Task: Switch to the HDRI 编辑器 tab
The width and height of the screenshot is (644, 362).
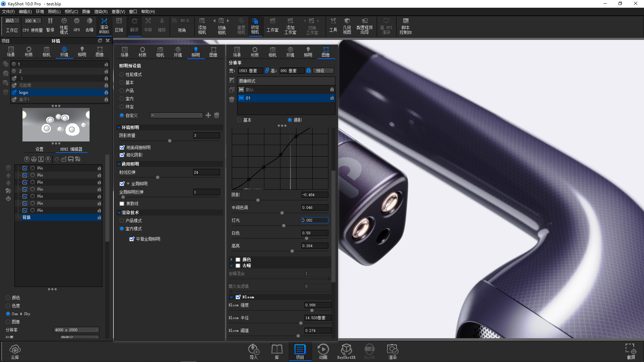Action: coord(71,149)
